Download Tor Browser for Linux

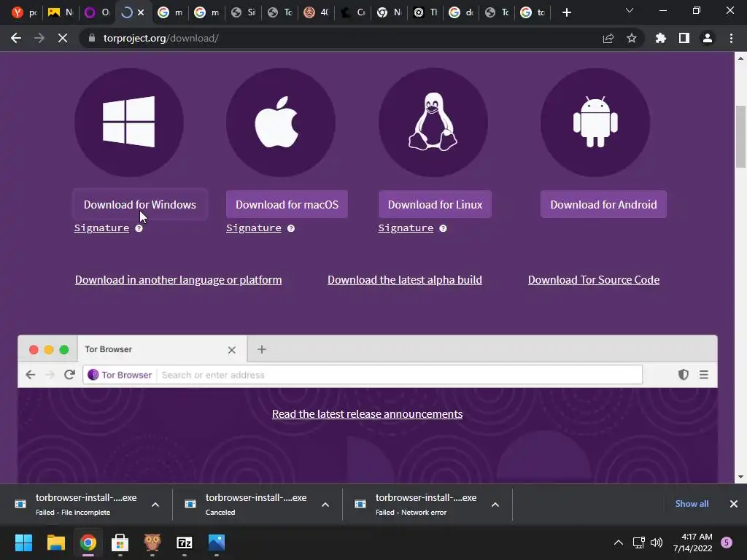(x=435, y=204)
